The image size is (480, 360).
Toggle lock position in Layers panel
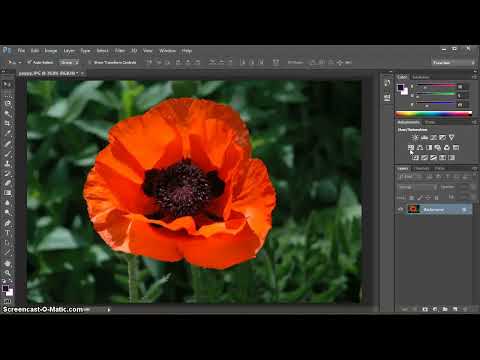point(428,198)
